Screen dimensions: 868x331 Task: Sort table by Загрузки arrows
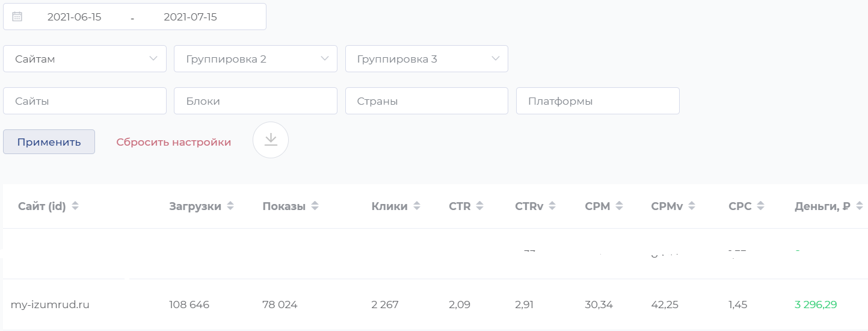pyautogui.click(x=230, y=206)
